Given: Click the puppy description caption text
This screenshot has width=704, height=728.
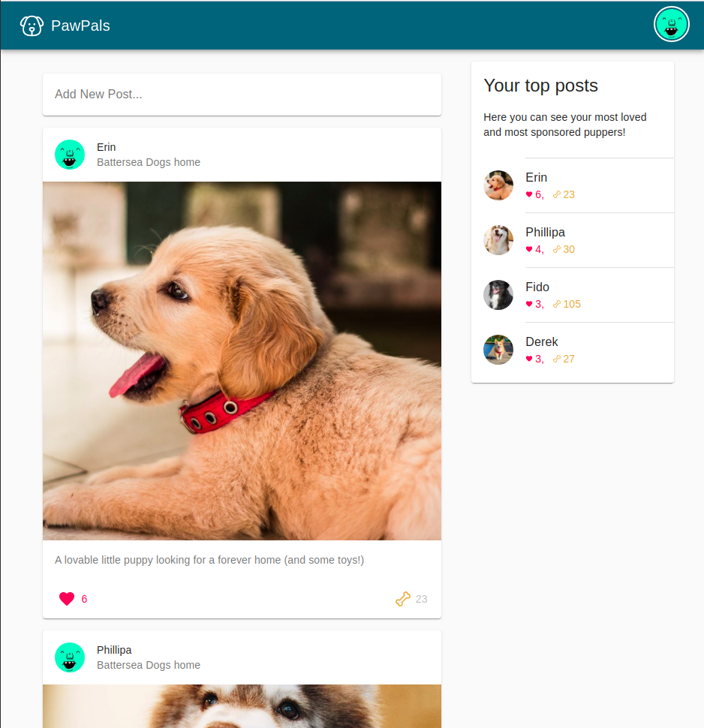Looking at the screenshot, I should tap(209, 560).
